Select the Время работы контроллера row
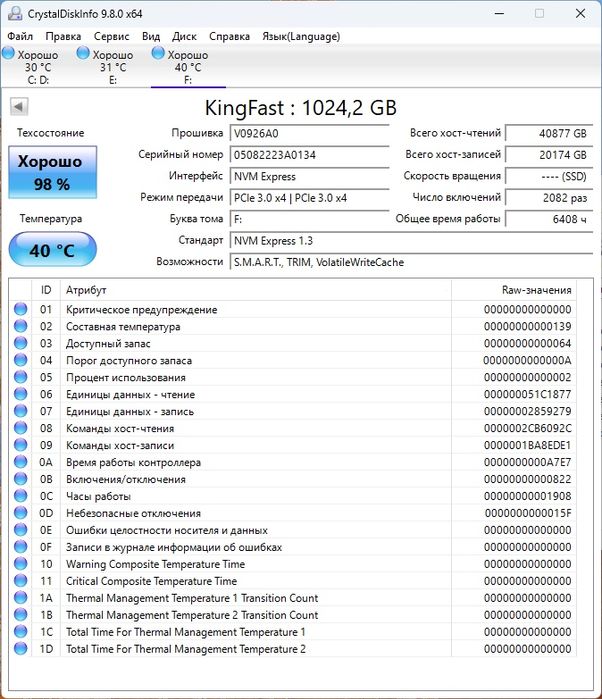602x699 pixels. 293,462
